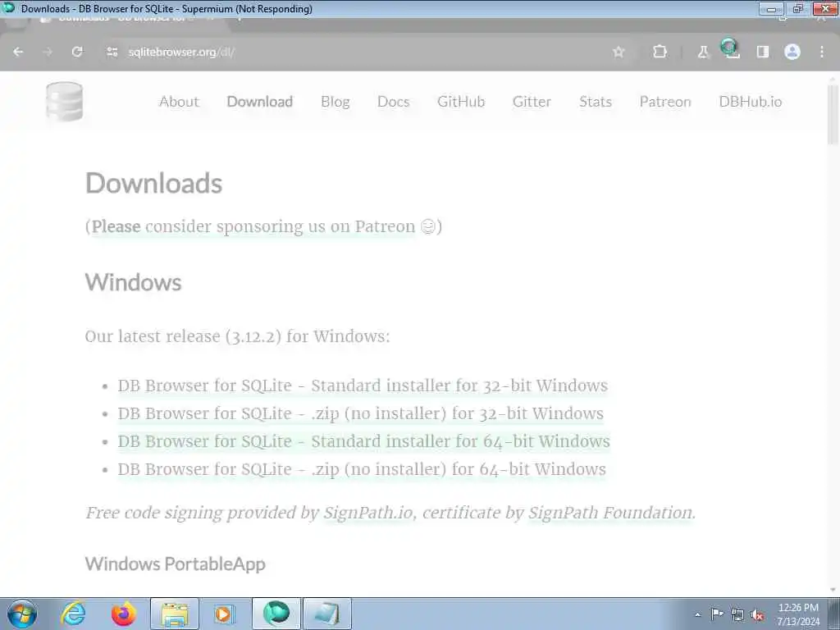The height and width of the screenshot is (630, 840).
Task: Open Windows Explorer folder taskbar icon
Action: coord(175,614)
